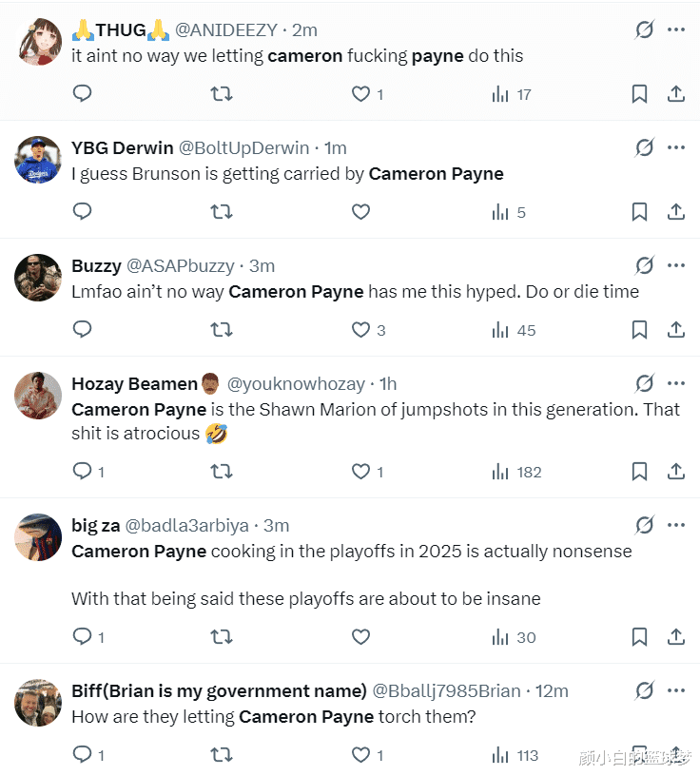The height and width of the screenshot is (776, 700).
Task: Open @youknowhozay profile link
Action: click(x=296, y=384)
